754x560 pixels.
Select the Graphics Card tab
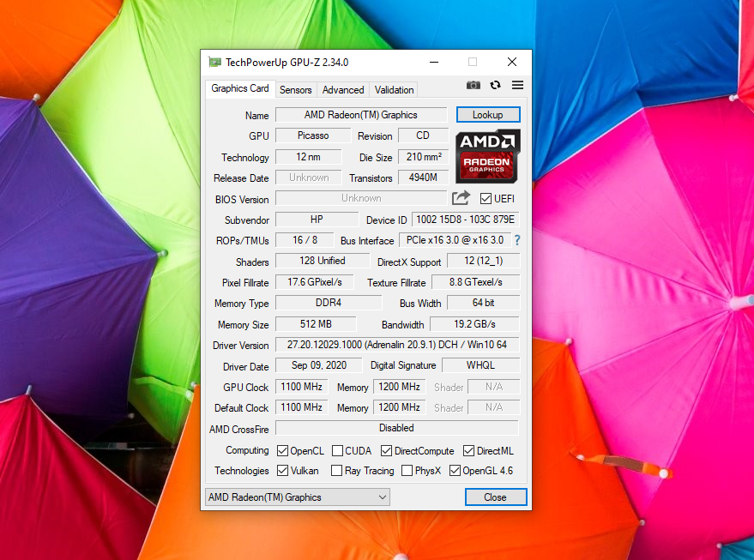pyautogui.click(x=240, y=88)
